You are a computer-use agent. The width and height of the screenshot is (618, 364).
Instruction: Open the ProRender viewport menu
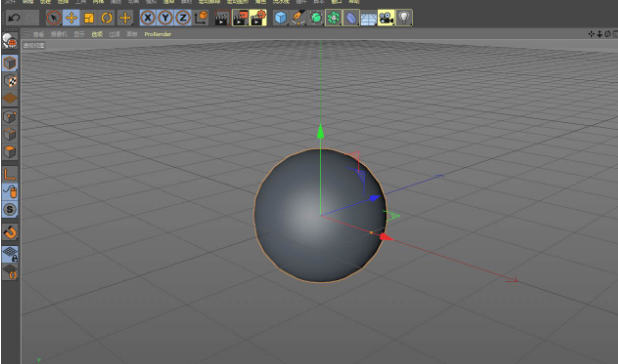158,34
